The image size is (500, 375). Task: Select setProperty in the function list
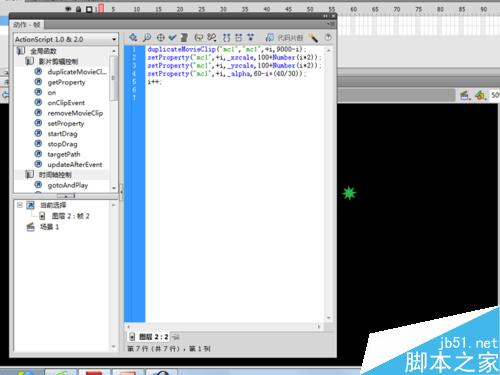pyautogui.click(x=66, y=123)
